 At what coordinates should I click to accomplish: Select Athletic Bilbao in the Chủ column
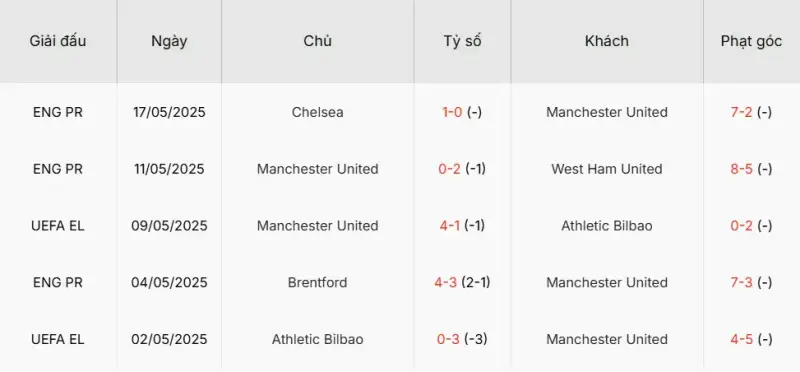point(317,339)
